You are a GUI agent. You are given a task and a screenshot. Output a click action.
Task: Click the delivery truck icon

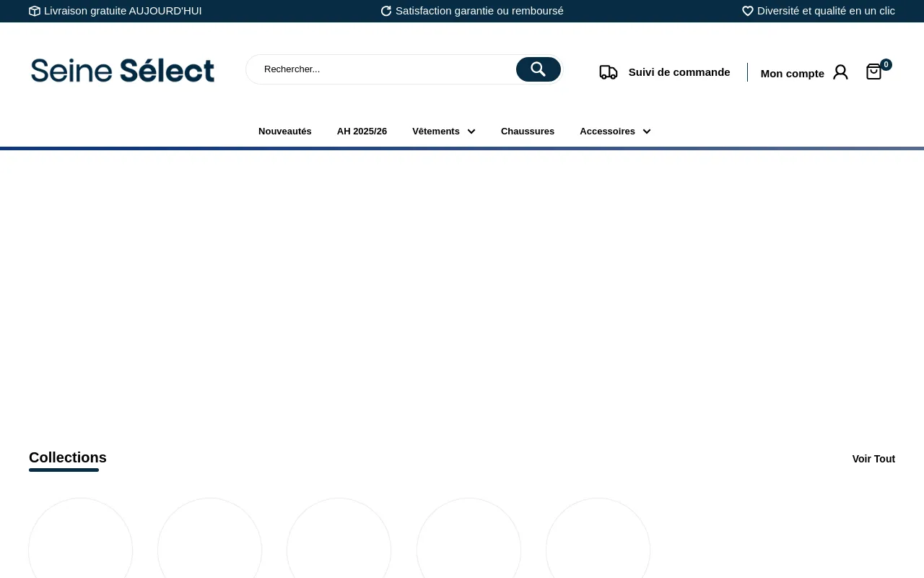(x=608, y=72)
